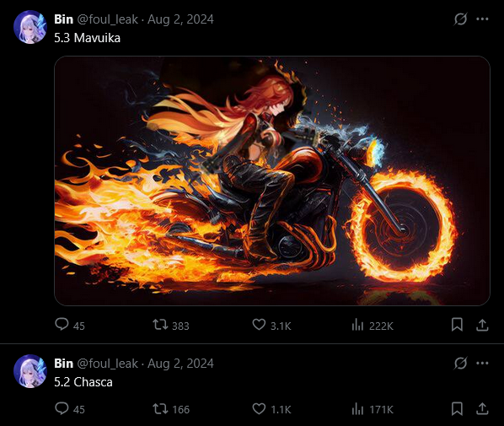Open the Aug 2, 2024 timestamp of the Mavuika post

click(180, 19)
